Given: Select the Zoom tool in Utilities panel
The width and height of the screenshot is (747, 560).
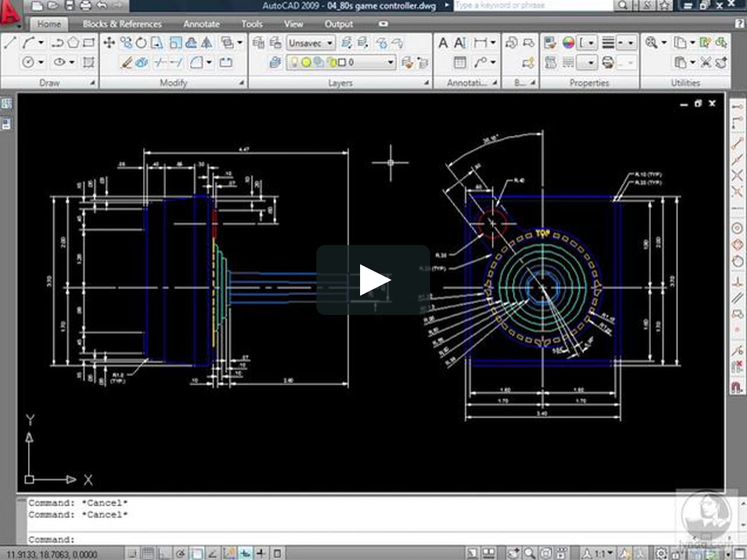Looking at the screenshot, I should pyautogui.click(x=652, y=43).
